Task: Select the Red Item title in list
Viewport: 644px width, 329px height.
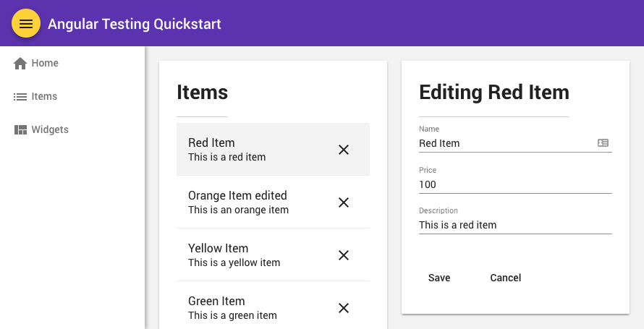Action: pyautogui.click(x=211, y=142)
